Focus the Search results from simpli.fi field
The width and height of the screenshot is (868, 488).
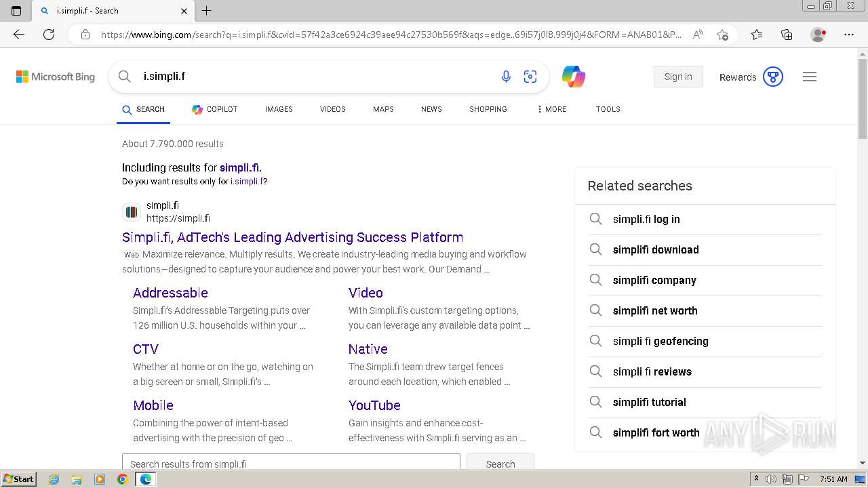click(x=291, y=463)
